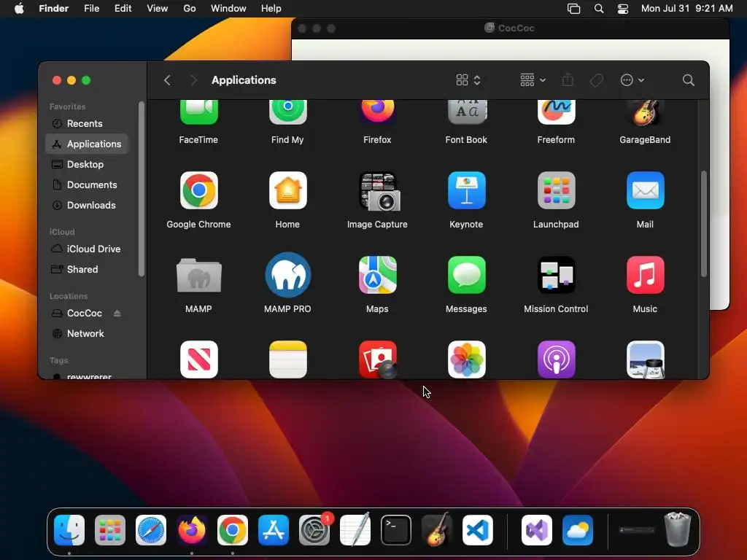The width and height of the screenshot is (747, 560).
Task: Click the sidebar vertical scrollbar
Action: (x=141, y=189)
